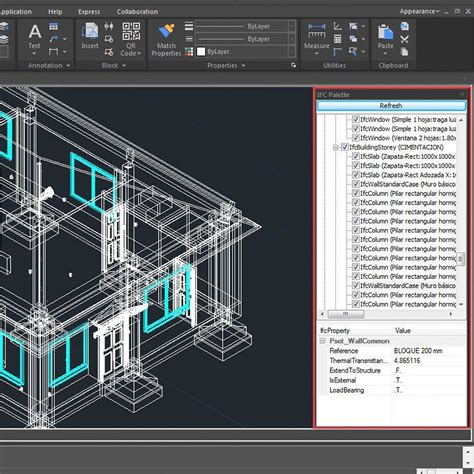
Task: Open the calculator icon in Utilities
Action: pos(338,39)
